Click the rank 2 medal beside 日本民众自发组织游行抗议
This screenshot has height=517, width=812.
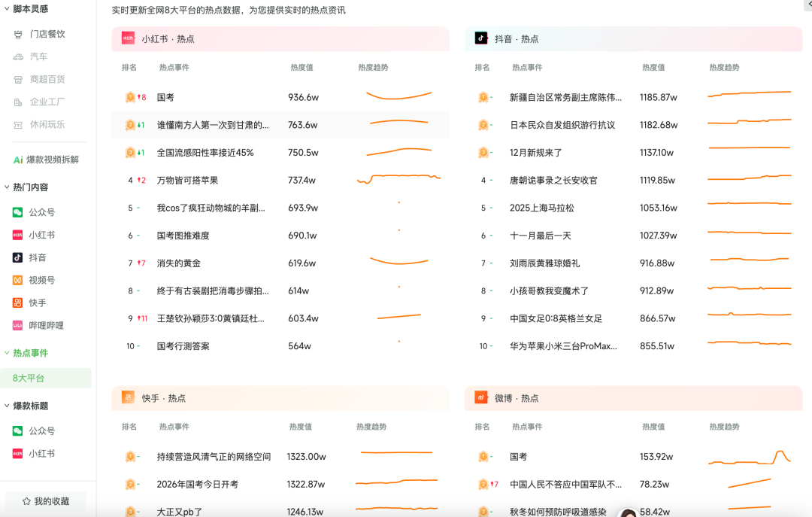483,125
